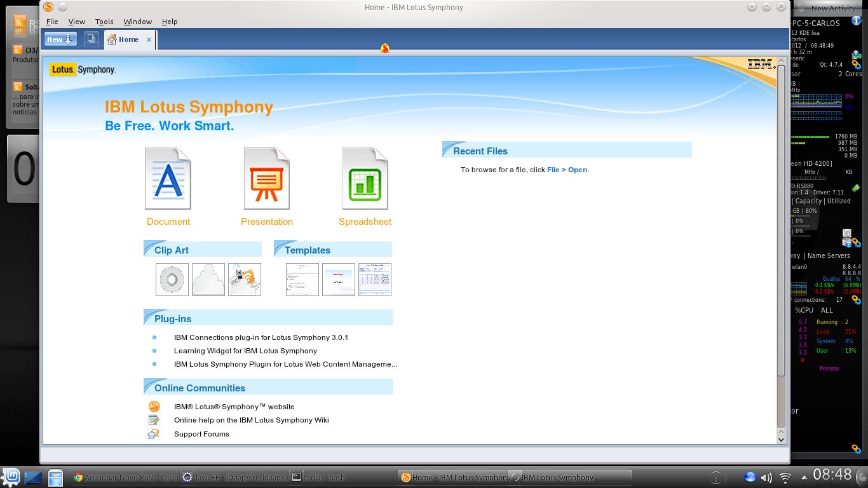
Task: Select the gear clip art thumbnail
Action: [172, 280]
